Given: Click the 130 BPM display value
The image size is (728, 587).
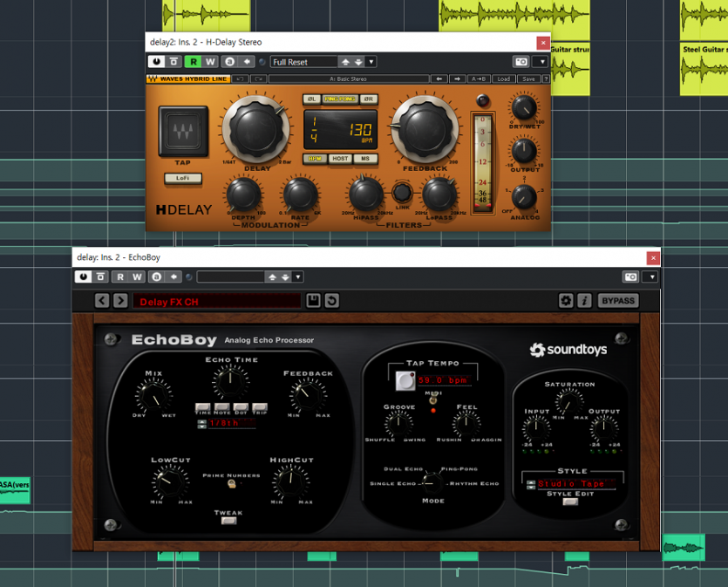Looking at the screenshot, I should (360, 130).
